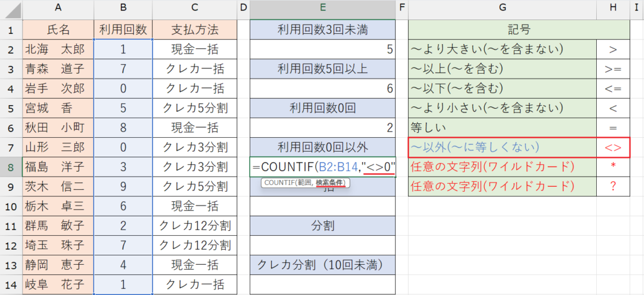Select column H header
The image size is (644, 295).
613,9
